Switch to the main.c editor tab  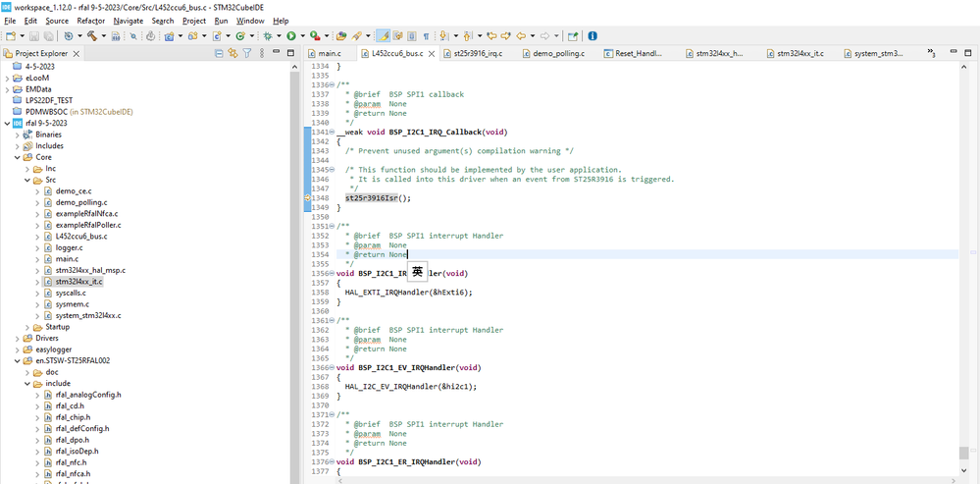coord(330,54)
